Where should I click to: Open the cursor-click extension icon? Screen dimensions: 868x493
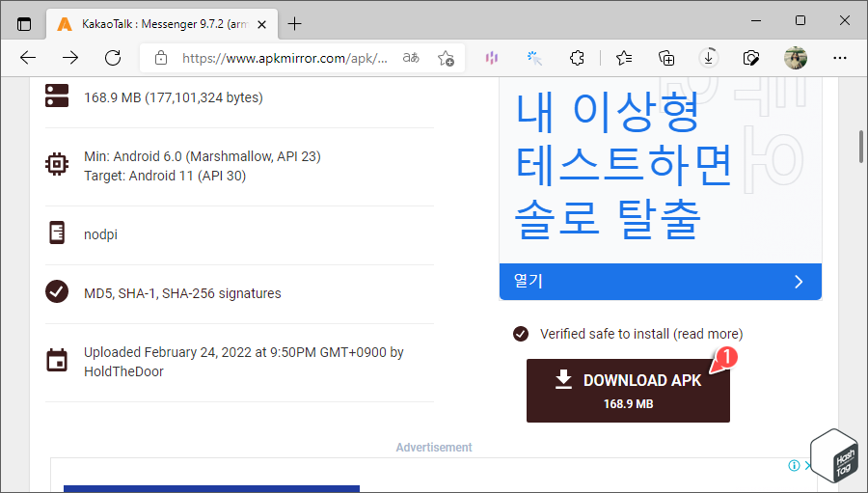click(x=534, y=58)
